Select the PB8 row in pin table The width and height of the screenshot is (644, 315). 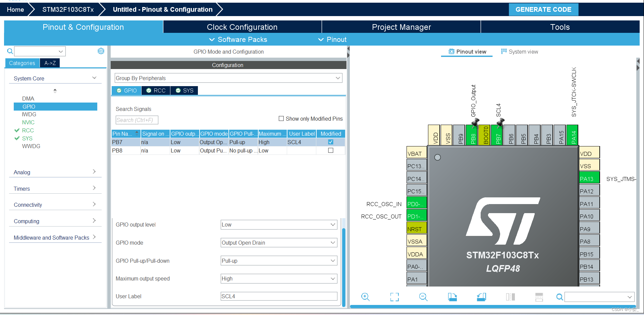pos(228,150)
